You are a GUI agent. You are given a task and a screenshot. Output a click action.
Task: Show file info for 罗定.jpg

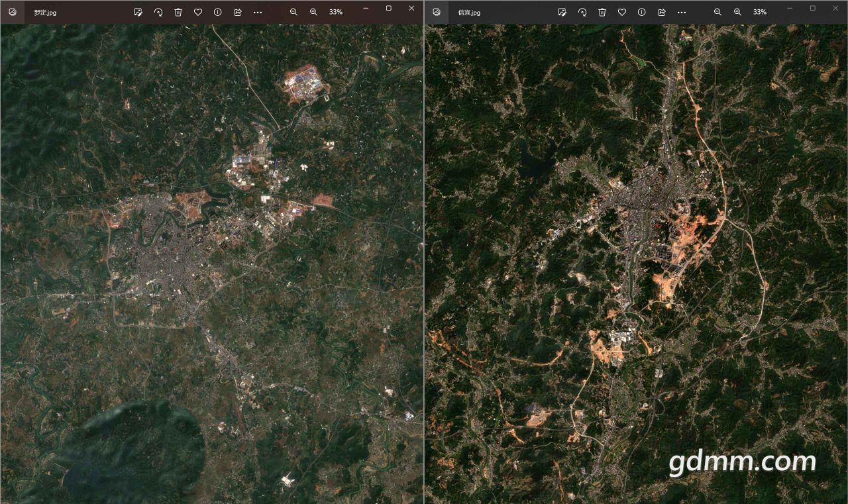(x=217, y=12)
